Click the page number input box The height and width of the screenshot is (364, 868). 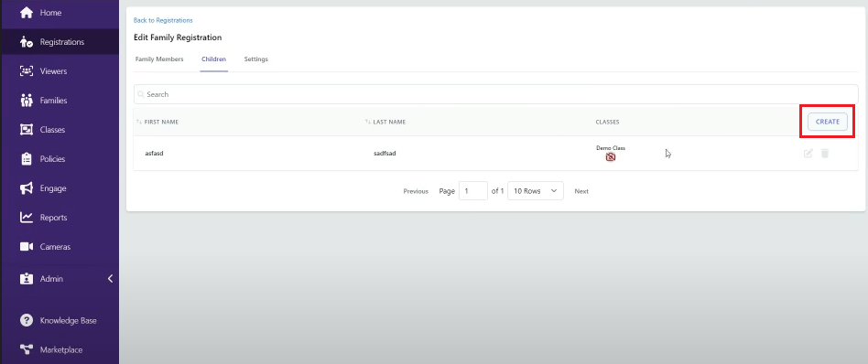473,191
